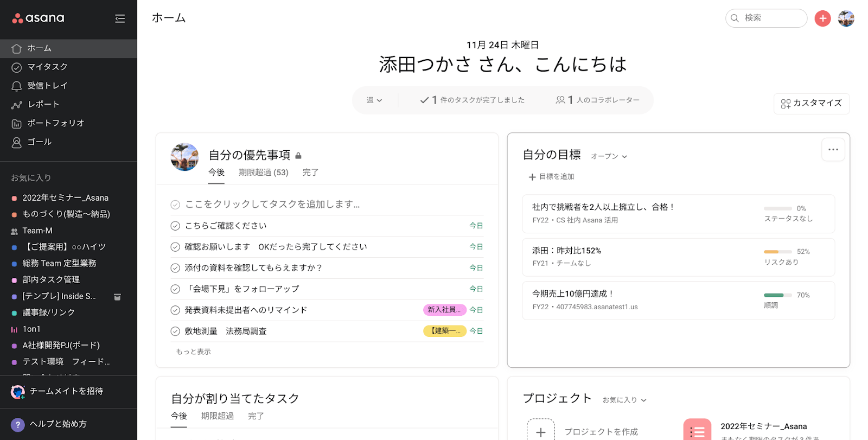Viewport: 868px width, 440px height.
Task: Click the invite avatar icon beside チームメイトを招待
Action: (18, 392)
